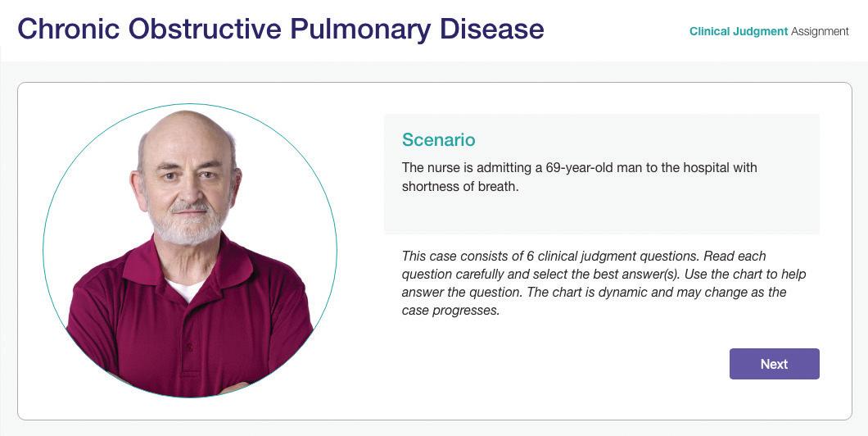
Task: Click the Scenario heading
Action: pos(438,140)
